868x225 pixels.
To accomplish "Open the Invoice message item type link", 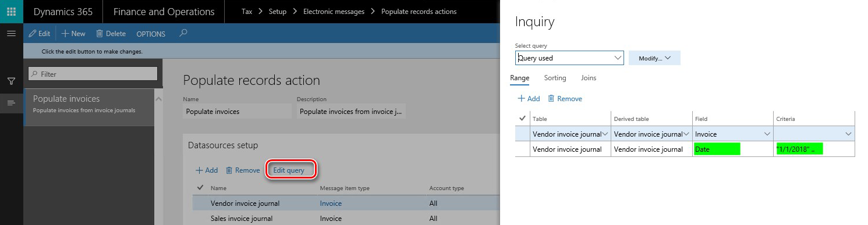I will [331, 203].
